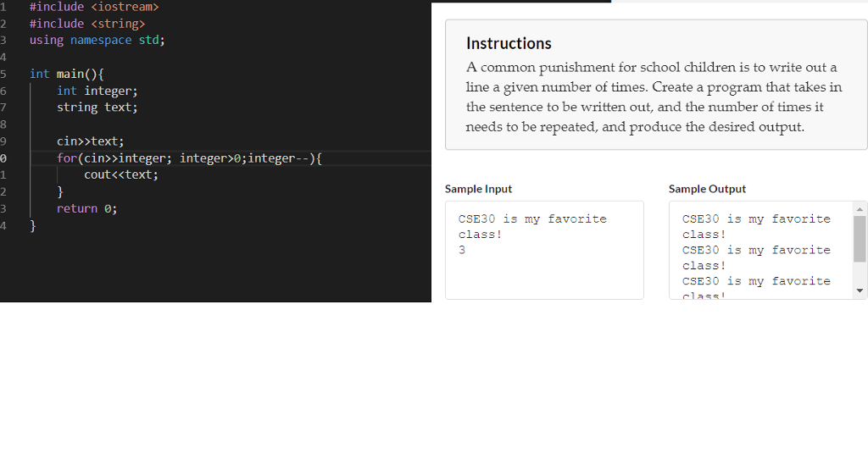Place cursor on '#include <iostream>' line
Viewport: 868px width, 459px height.
[x=94, y=7]
